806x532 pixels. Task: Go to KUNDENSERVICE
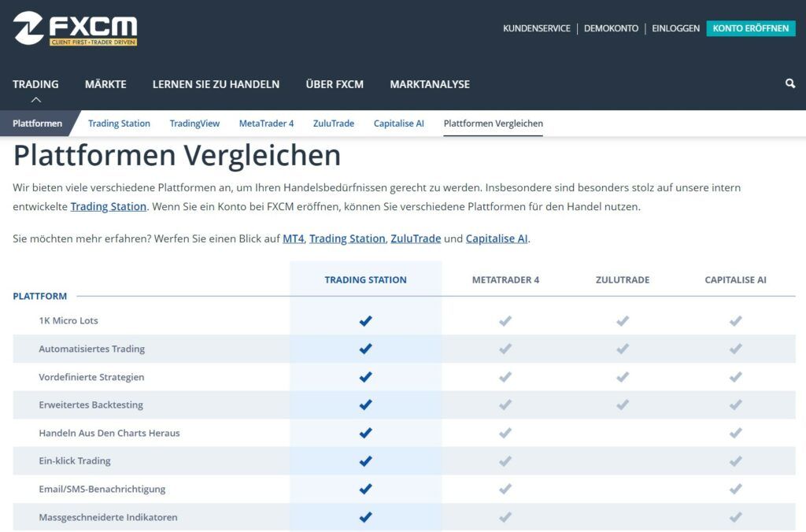537,28
